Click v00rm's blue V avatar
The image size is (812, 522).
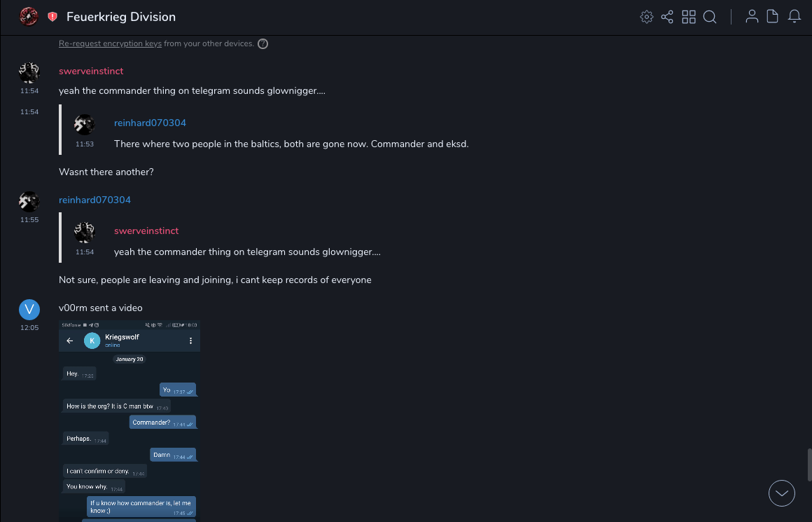point(29,309)
